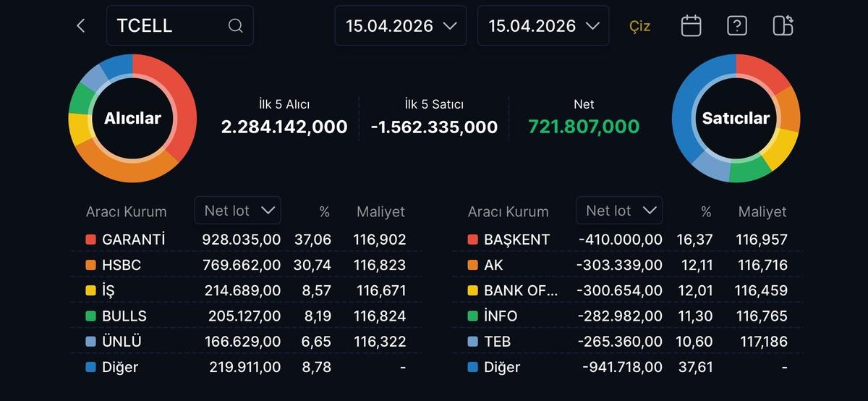Click the sellers Aracı Kurum column header
This screenshot has height=401, width=868.
tap(508, 212)
